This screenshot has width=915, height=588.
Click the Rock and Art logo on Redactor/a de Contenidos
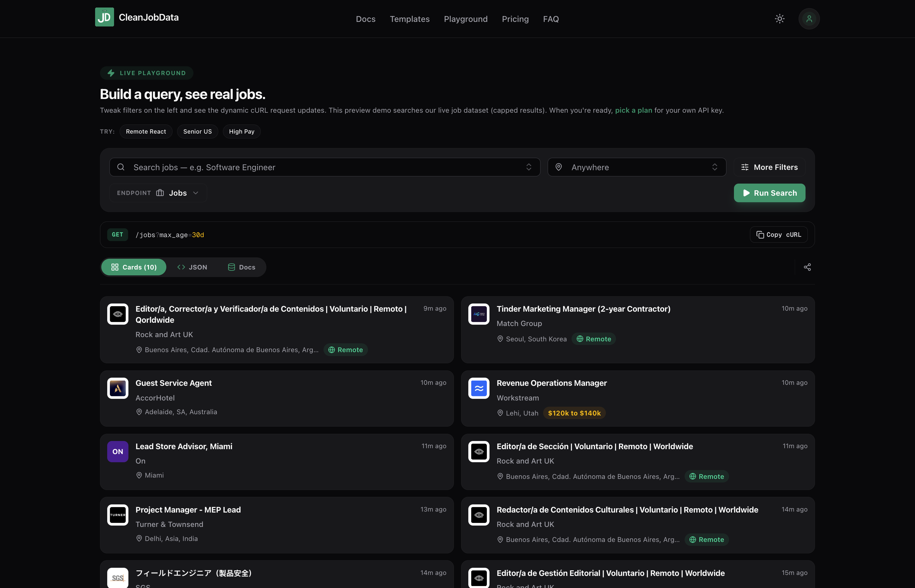478,515
